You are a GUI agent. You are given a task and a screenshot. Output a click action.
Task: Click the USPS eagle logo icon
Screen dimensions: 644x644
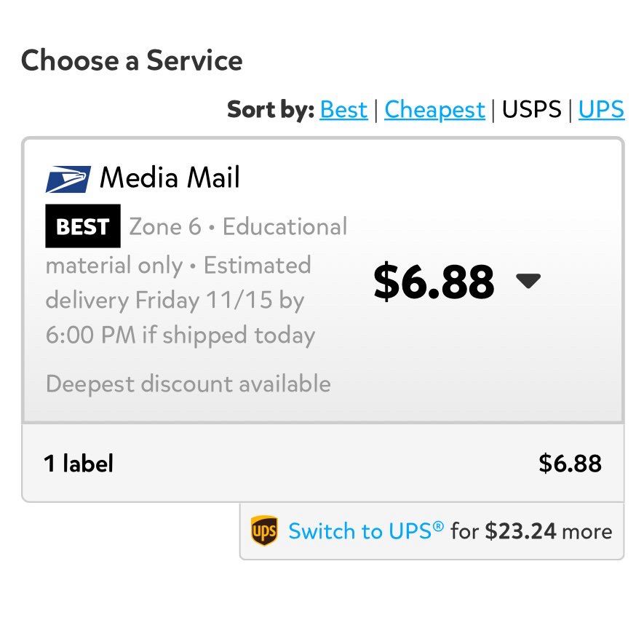tap(68, 179)
